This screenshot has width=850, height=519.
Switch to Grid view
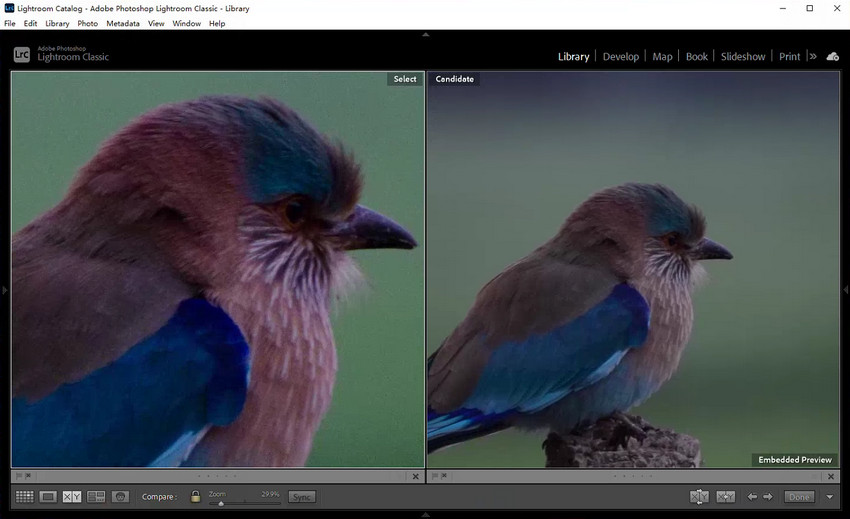24,496
